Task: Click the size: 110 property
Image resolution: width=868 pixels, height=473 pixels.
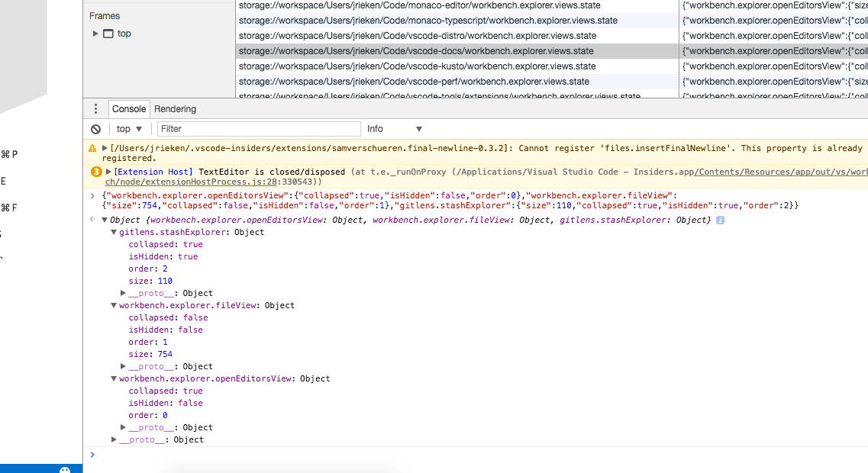Action: pyautogui.click(x=150, y=281)
